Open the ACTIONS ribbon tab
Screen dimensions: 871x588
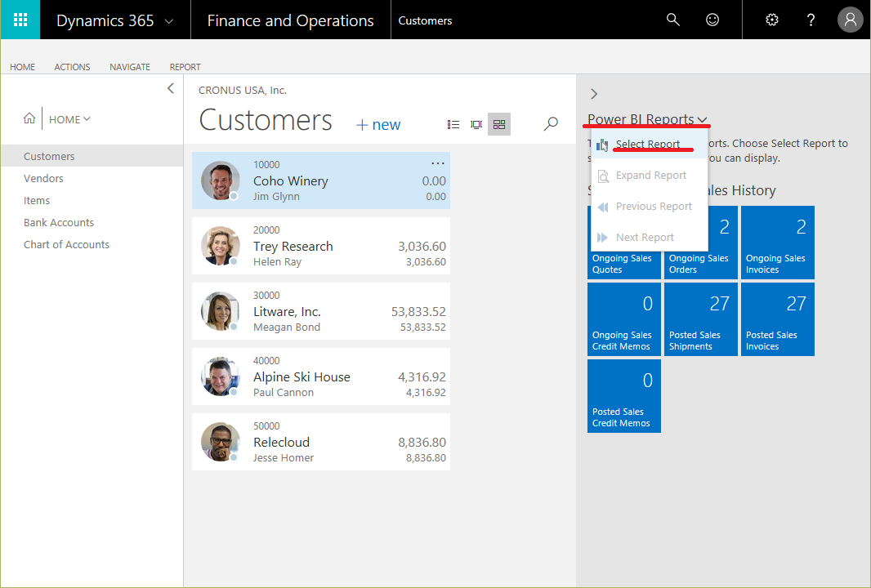[x=72, y=67]
